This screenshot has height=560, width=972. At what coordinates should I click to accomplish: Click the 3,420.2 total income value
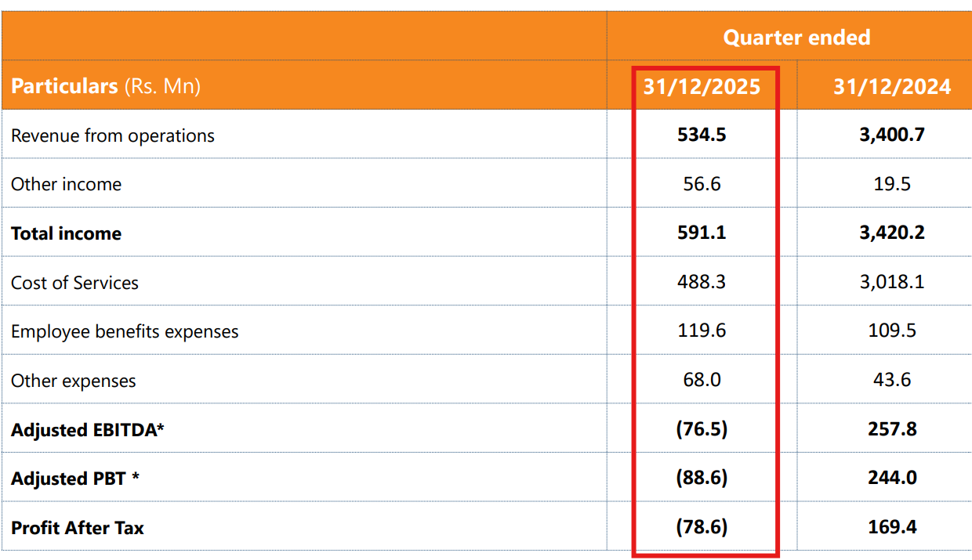click(x=892, y=233)
